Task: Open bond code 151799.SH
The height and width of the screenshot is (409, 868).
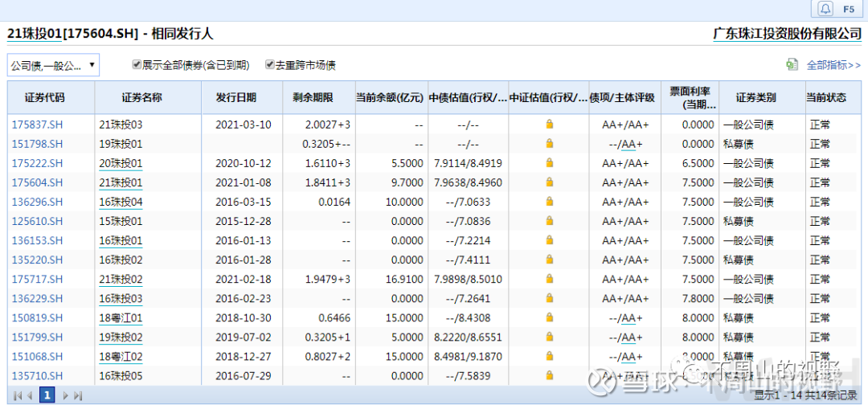Action: coord(37,337)
